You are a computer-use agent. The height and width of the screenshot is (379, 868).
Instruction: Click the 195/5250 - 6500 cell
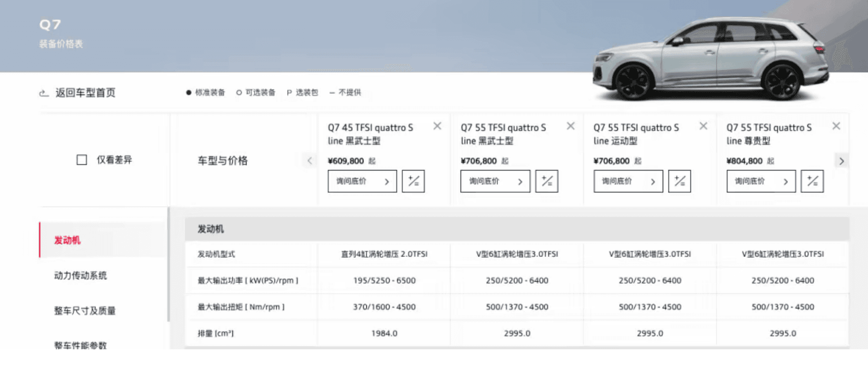point(384,281)
